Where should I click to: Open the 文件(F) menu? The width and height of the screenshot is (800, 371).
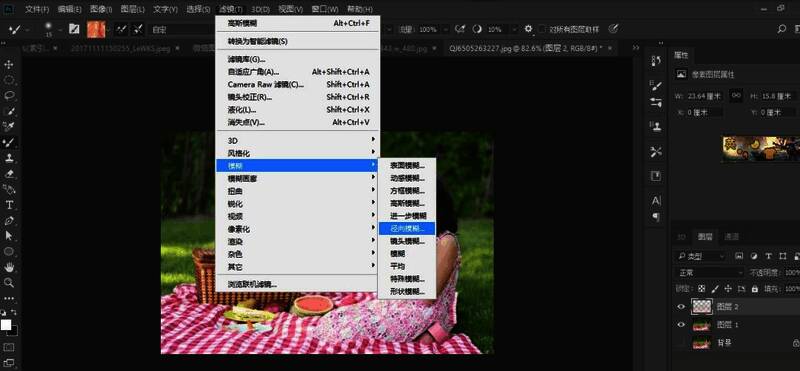pyautogui.click(x=37, y=9)
